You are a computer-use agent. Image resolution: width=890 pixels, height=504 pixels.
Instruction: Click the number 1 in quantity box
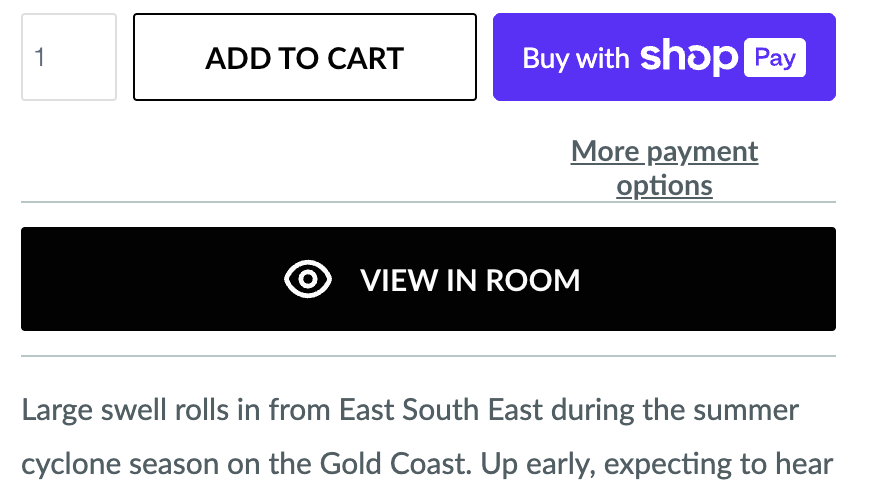click(40, 57)
